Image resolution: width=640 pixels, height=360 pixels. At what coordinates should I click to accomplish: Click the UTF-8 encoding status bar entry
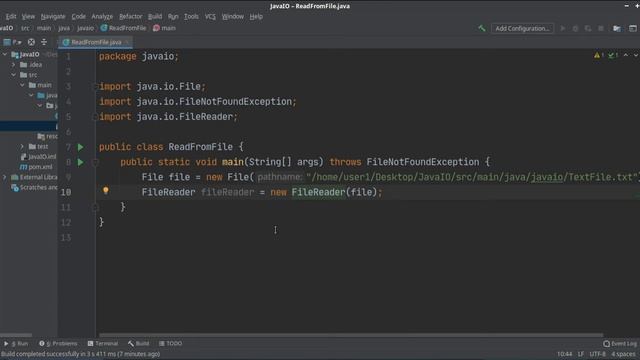tap(597, 354)
